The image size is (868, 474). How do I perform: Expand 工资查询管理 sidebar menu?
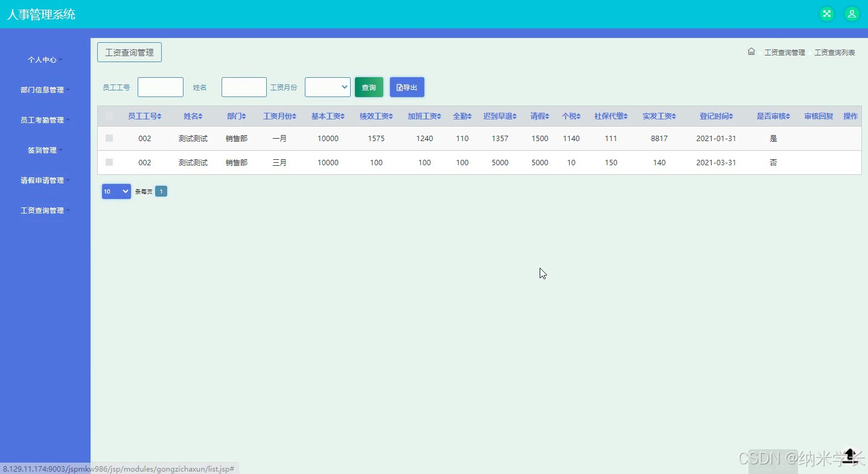tap(45, 210)
